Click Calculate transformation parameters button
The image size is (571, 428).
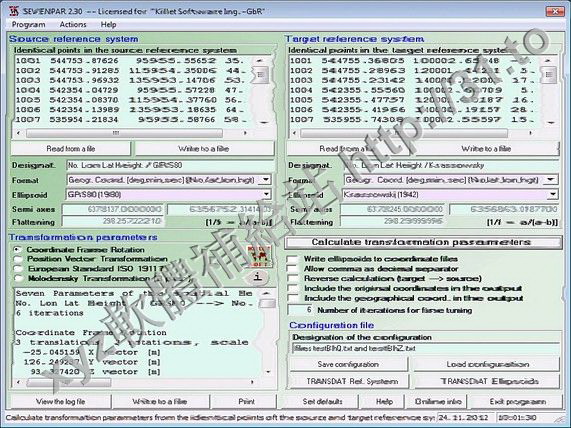click(x=423, y=242)
